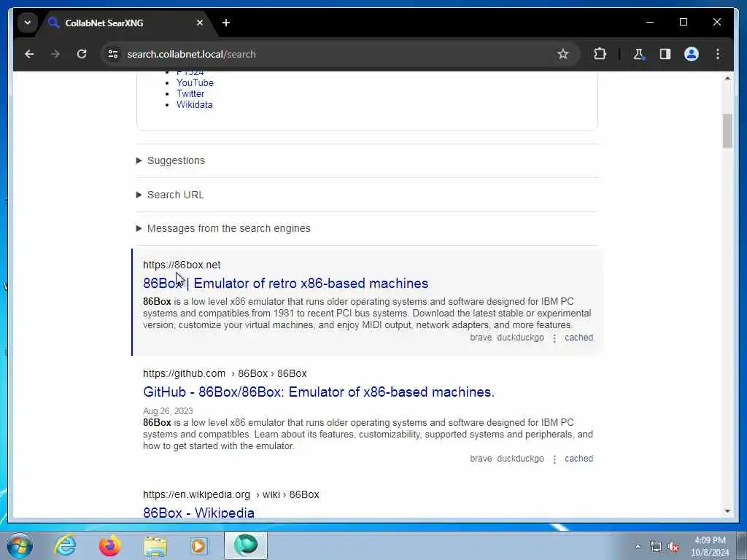
Task: Launch Firefox from the taskbar
Action: pyautogui.click(x=109, y=545)
